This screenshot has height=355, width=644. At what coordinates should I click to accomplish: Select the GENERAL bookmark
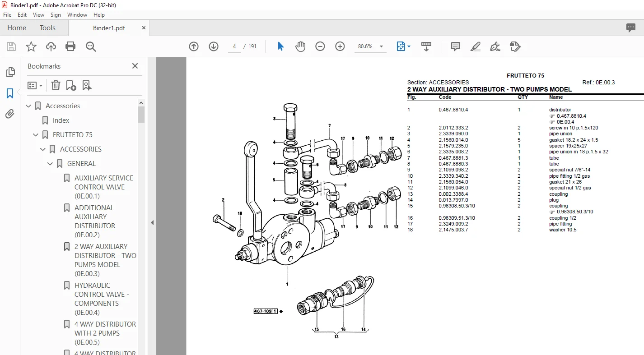[x=81, y=164]
